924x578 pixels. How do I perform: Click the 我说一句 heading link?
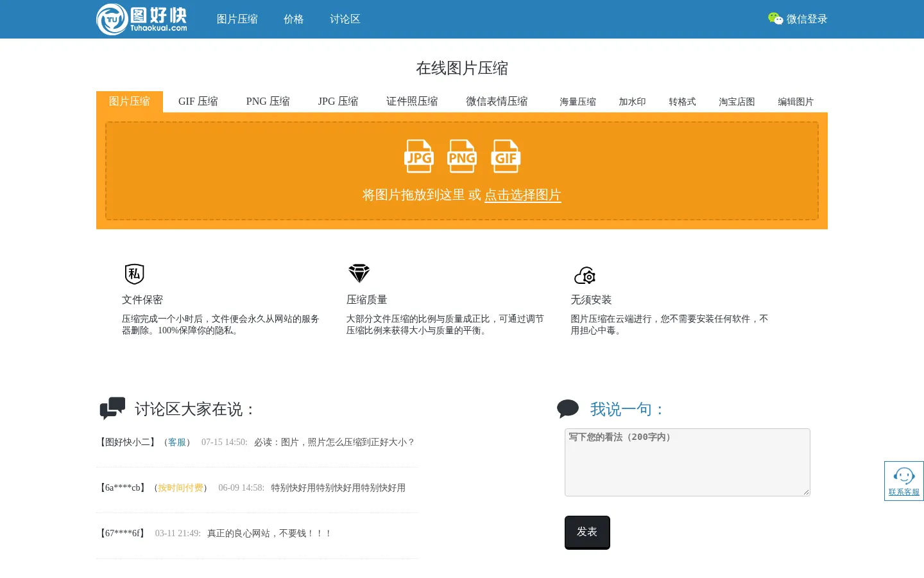pos(628,409)
